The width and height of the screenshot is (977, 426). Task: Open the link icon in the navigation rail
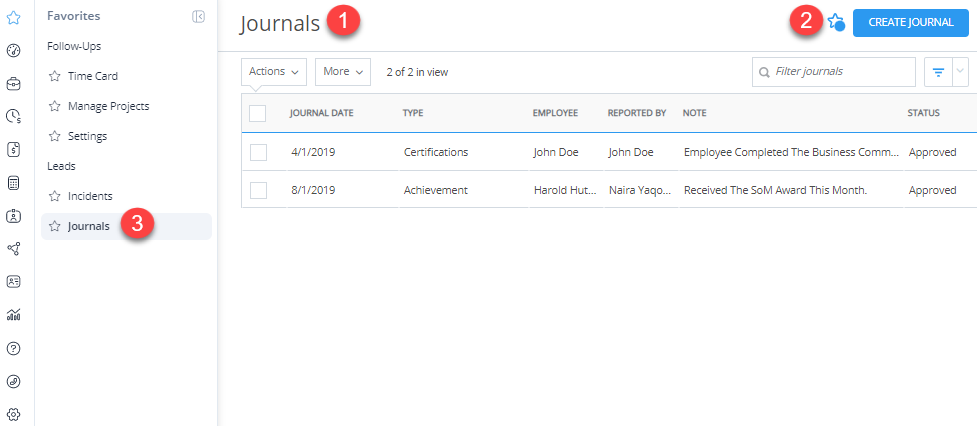pyautogui.click(x=14, y=381)
